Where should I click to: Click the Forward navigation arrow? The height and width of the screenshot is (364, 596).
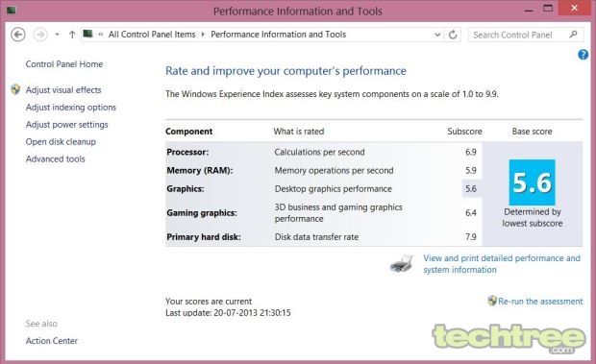pyautogui.click(x=40, y=35)
